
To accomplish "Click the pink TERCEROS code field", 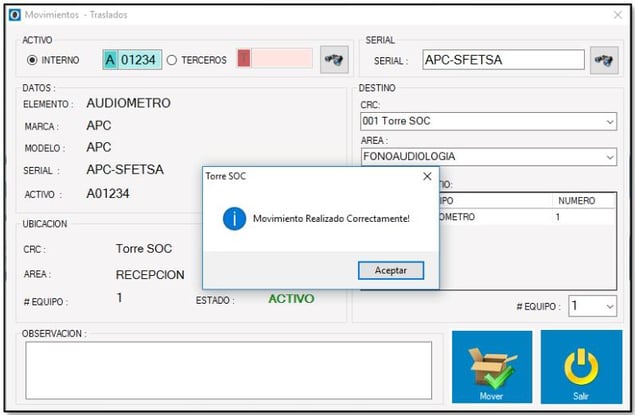I will 274,60.
